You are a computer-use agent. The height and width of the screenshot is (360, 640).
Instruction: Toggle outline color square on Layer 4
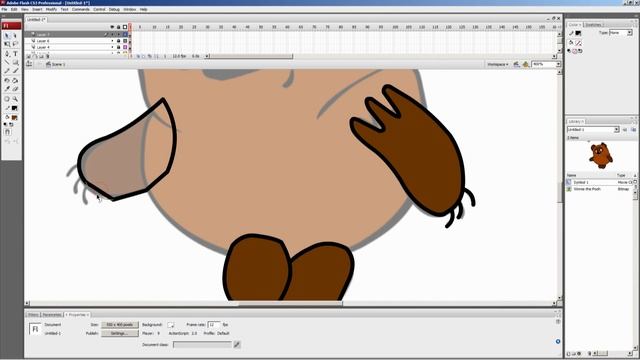125,47
